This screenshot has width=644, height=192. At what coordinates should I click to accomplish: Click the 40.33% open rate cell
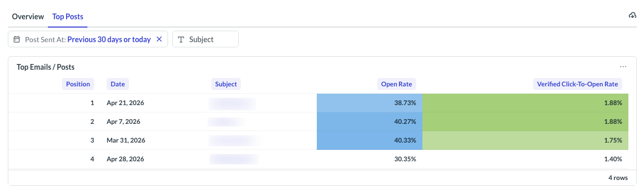369,140
